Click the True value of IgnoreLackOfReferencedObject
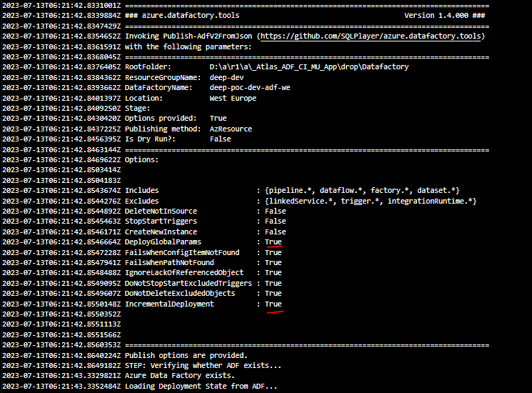Screen dimensions: 532x393 273,272
